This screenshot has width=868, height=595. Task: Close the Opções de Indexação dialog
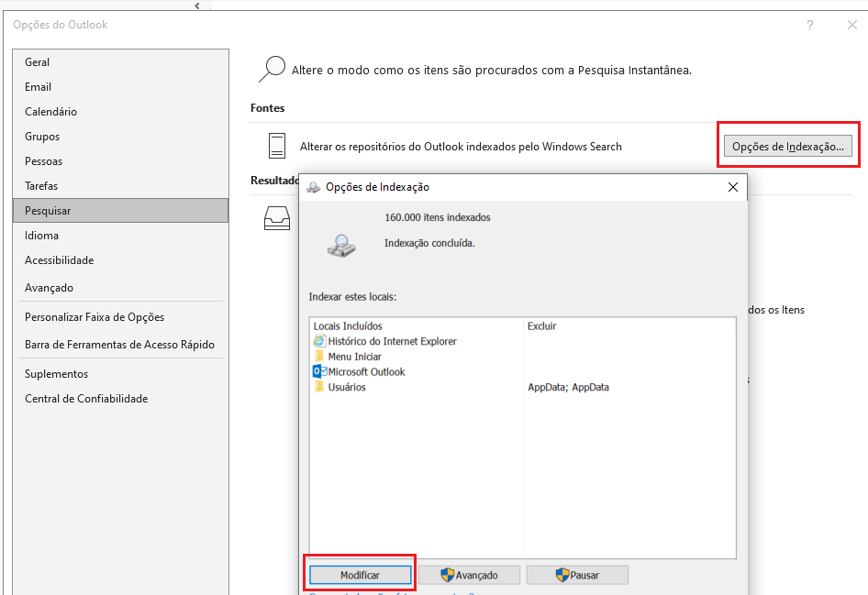pos(733,187)
